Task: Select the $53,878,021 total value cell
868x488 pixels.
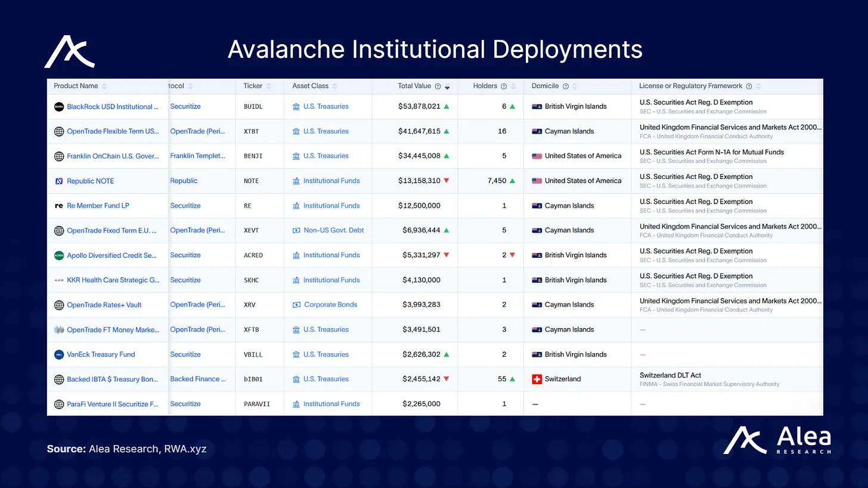Action: pyautogui.click(x=420, y=107)
